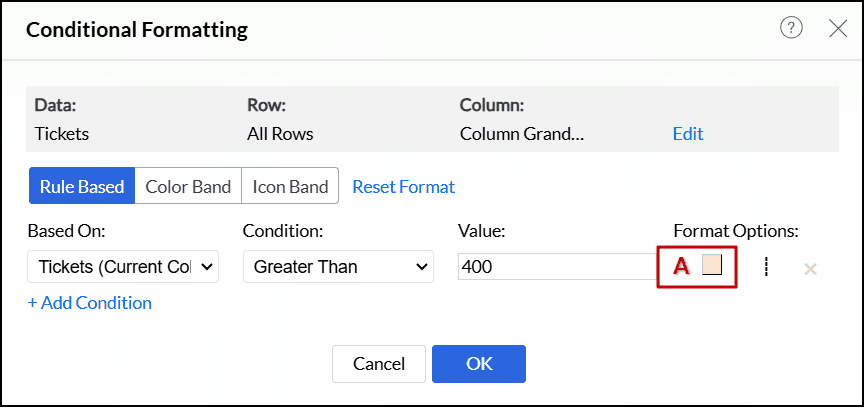Delete the condition with the X icon
The image size is (864, 407).
click(x=810, y=268)
